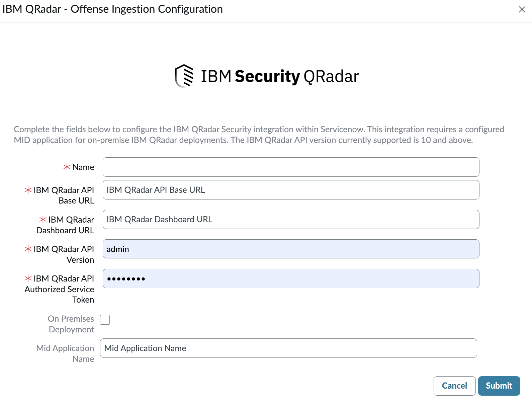Click the Name field label
Screen dimensions: 532x401
pyautogui.click(x=83, y=167)
